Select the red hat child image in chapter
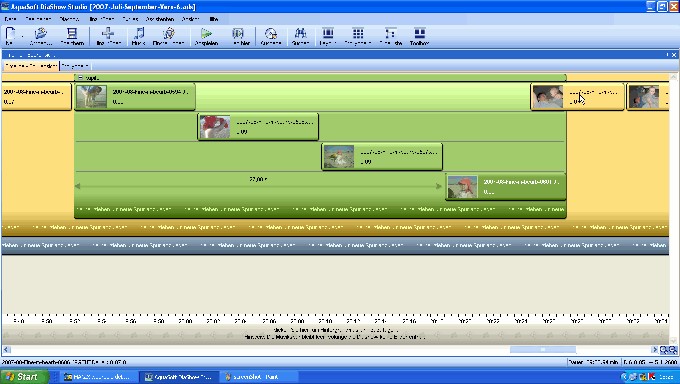This screenshot has height=384, width=680. [x=463, y=187]
